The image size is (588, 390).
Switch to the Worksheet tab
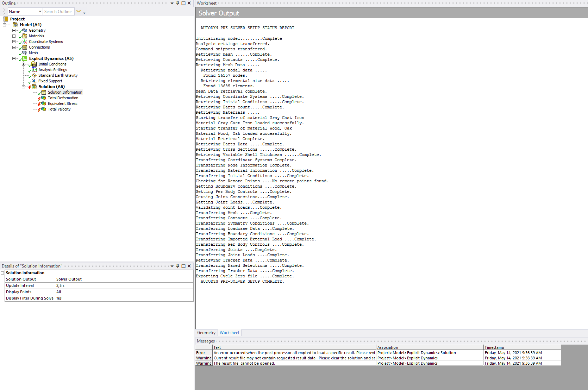pyautogui.click(x=230, y=333)
